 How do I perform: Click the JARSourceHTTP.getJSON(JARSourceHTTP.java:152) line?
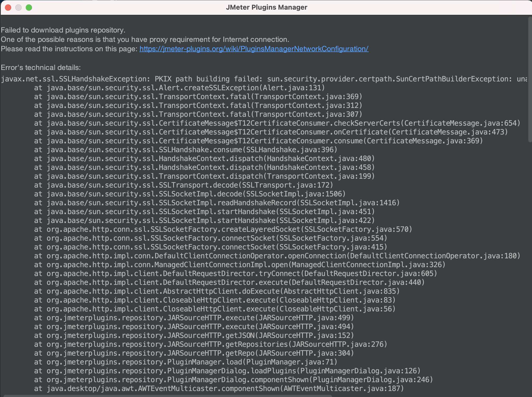click(194, 335)
